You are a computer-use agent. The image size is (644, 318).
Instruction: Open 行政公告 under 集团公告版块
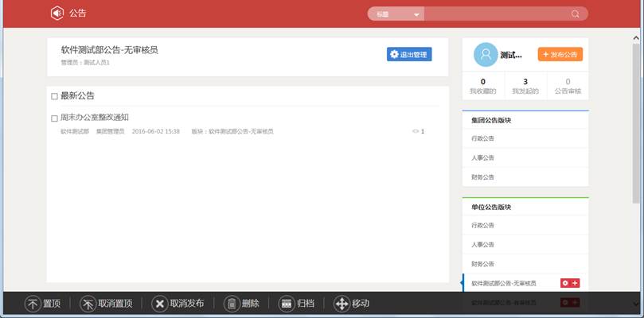pos(483,138)
